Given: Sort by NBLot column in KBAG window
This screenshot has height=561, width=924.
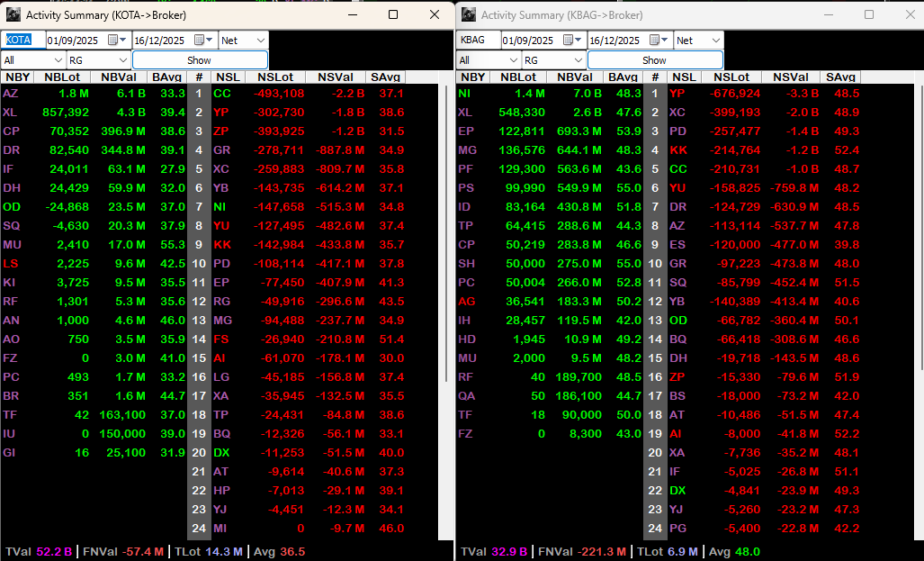Looking at the screenshot, I should [518, 77].
